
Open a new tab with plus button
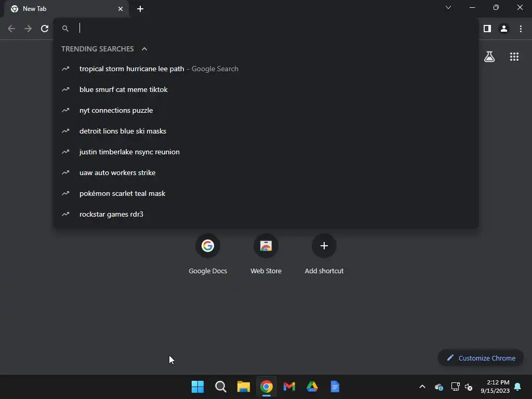coord(140,9)
